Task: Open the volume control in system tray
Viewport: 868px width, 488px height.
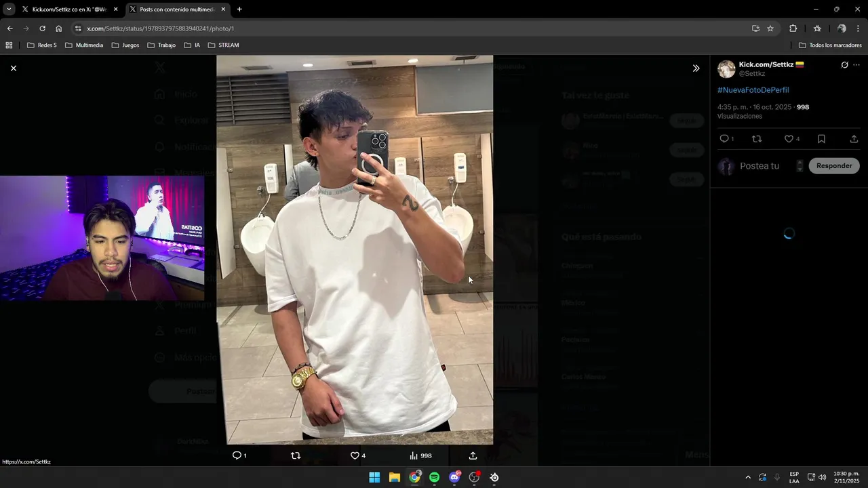Action: 822,477
